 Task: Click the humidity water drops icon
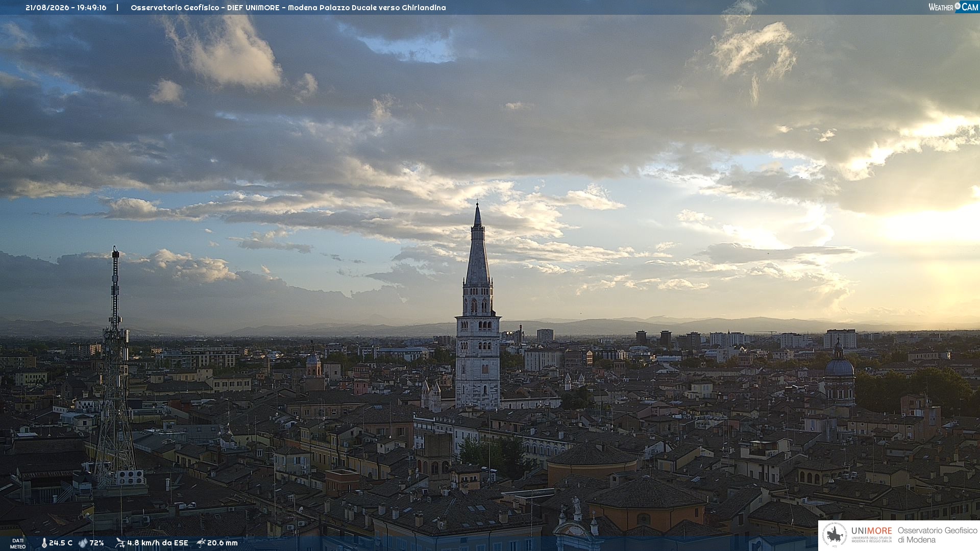click(83, 543)
